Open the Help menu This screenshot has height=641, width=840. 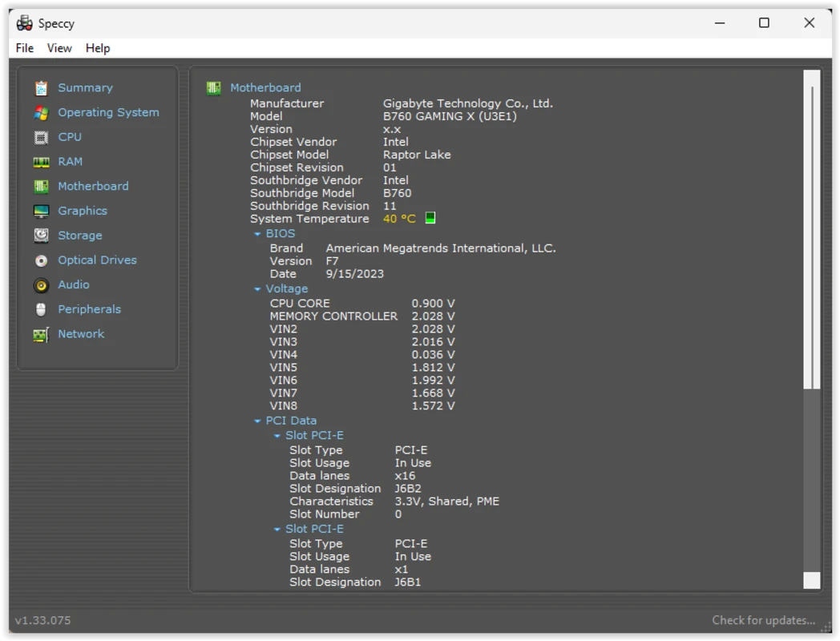[98, 48]
